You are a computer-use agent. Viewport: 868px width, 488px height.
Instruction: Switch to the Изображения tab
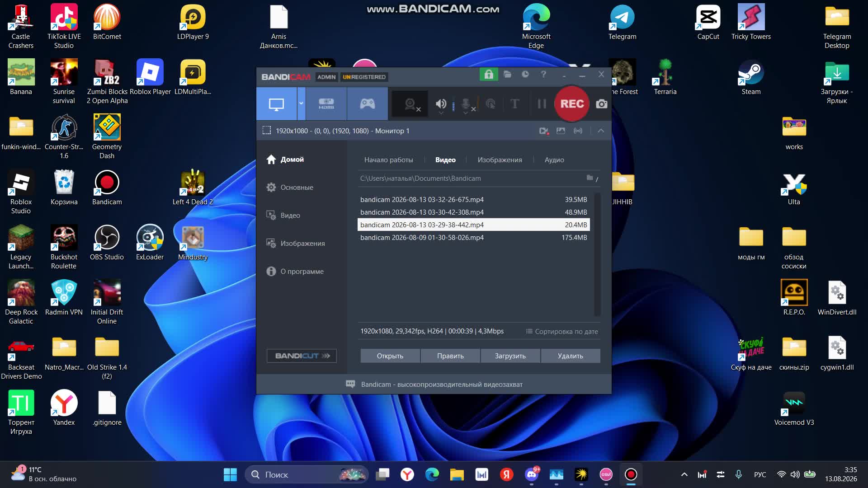tap(500, 160)
